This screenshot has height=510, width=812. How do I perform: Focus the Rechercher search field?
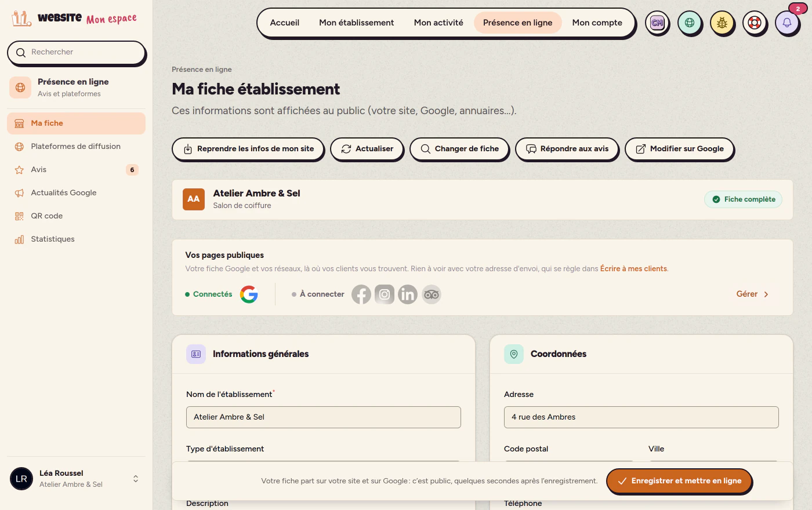point(77,53)
